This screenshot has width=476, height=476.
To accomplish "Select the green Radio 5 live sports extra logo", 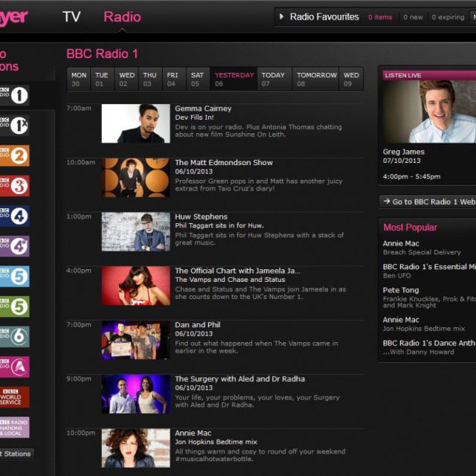I will coord(15,306).
